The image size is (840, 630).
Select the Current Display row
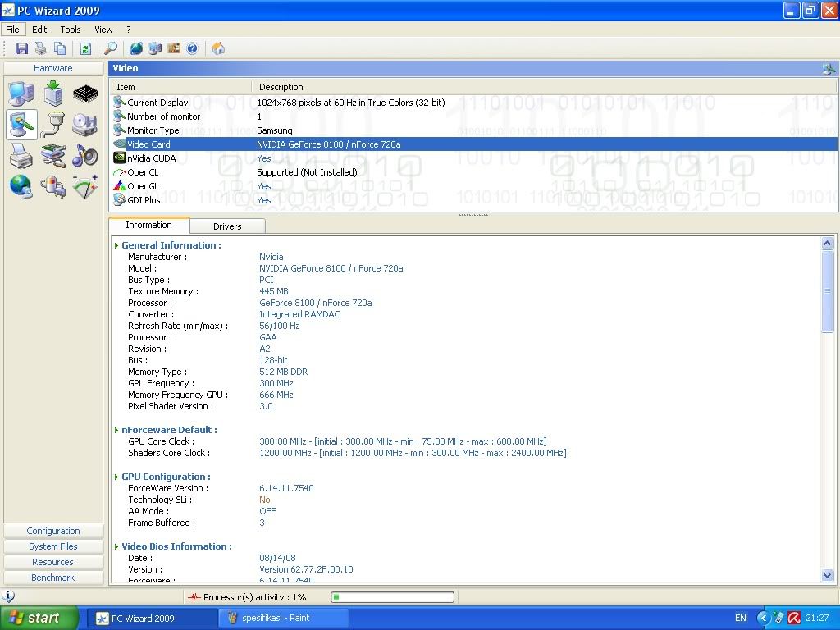click(474, 103)
